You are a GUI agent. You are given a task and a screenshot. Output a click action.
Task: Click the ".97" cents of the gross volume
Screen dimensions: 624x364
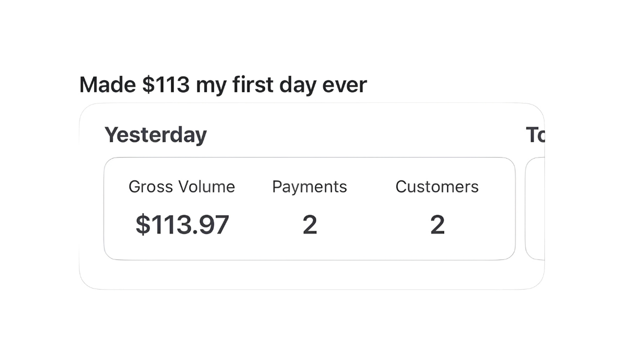point(214,225)
